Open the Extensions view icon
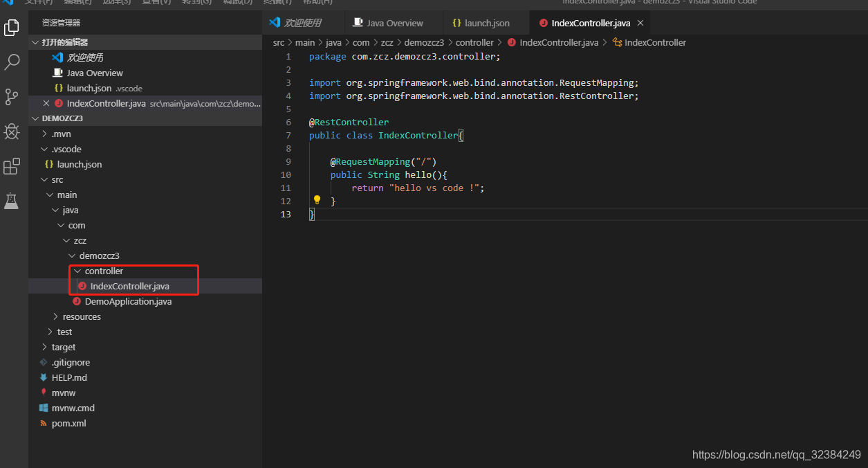The width and height of the screenshot is (868, 468). [12, 166]
